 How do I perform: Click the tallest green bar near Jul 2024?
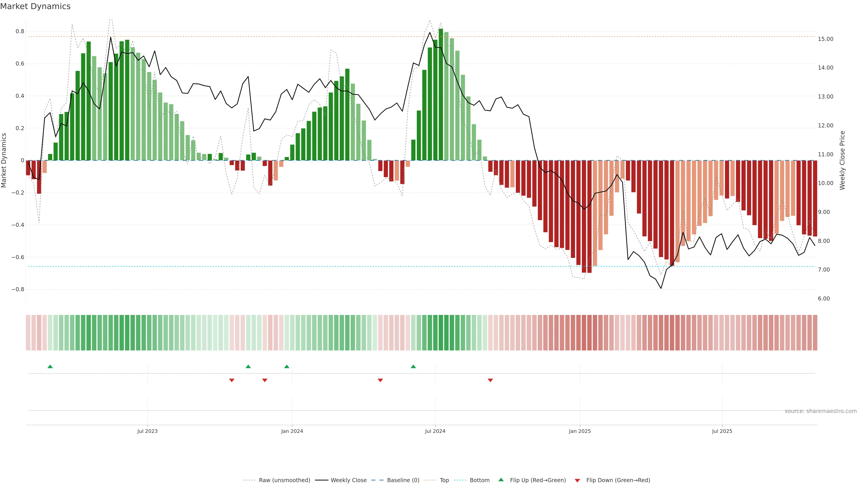441,94
